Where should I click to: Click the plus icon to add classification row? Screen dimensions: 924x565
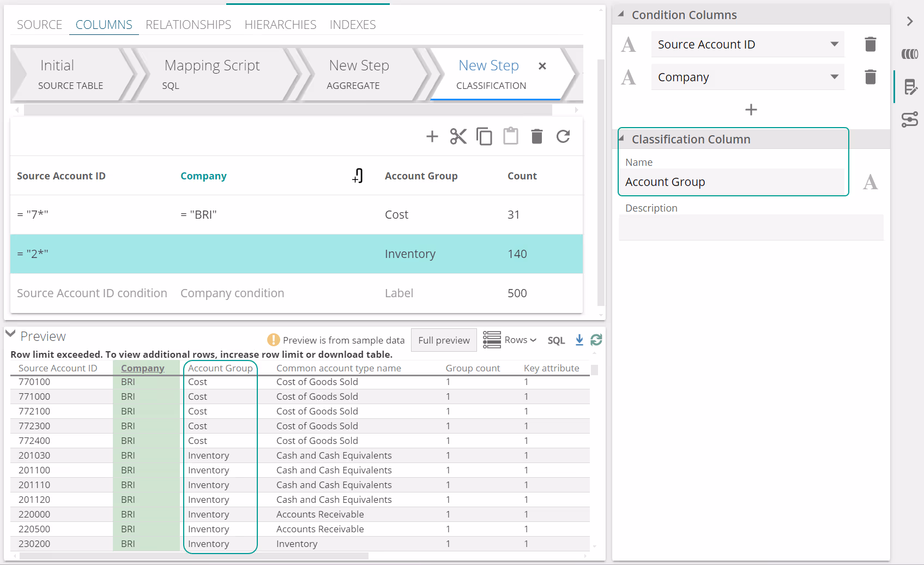(x=432, y=136)
